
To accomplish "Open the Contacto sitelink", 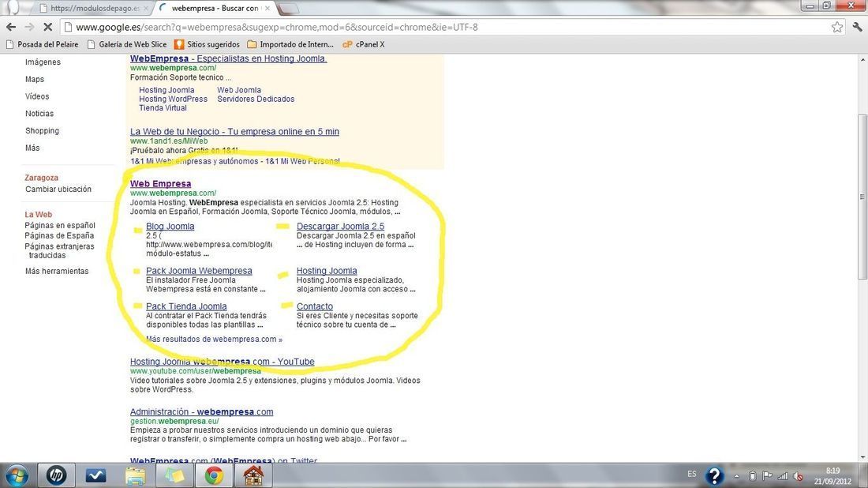I will (x=314, y=306).
